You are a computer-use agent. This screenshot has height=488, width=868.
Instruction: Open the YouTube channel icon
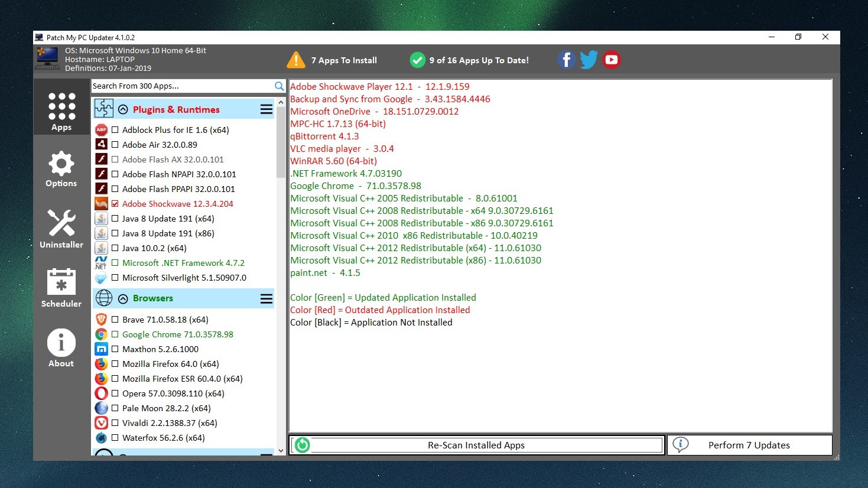612,60
